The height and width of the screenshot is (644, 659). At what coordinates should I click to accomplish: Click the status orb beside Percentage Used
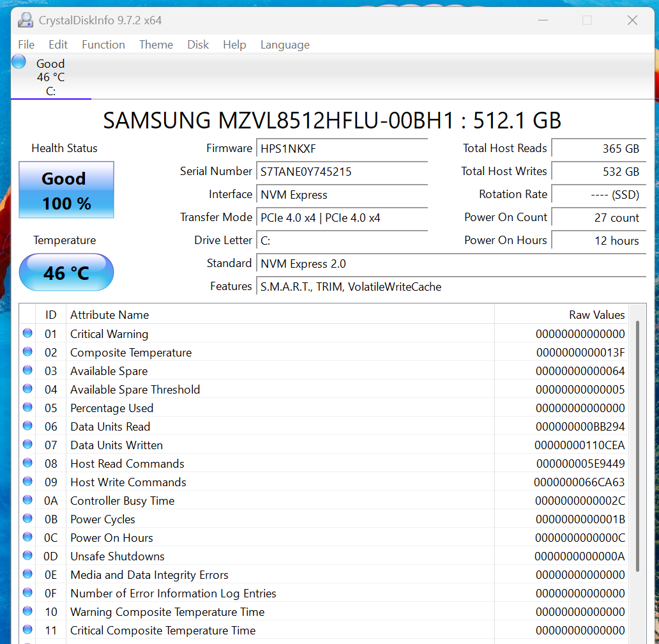27,408
